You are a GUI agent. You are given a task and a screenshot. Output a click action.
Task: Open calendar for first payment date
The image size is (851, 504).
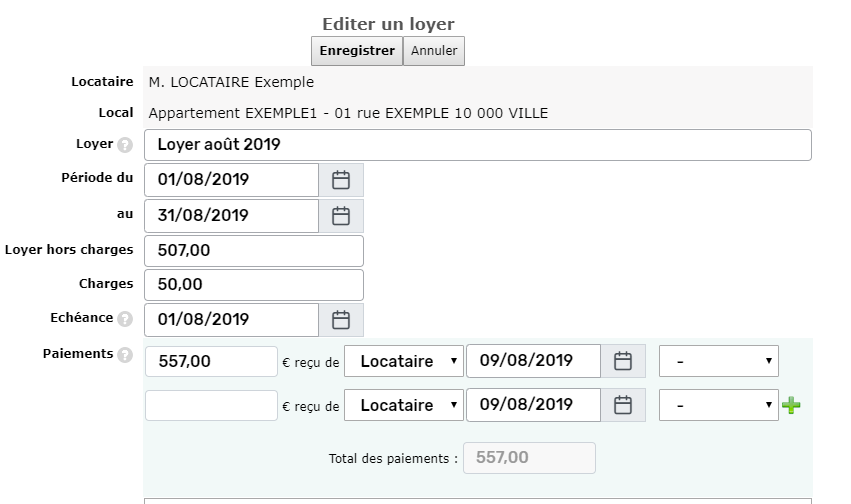click(623, 361)
